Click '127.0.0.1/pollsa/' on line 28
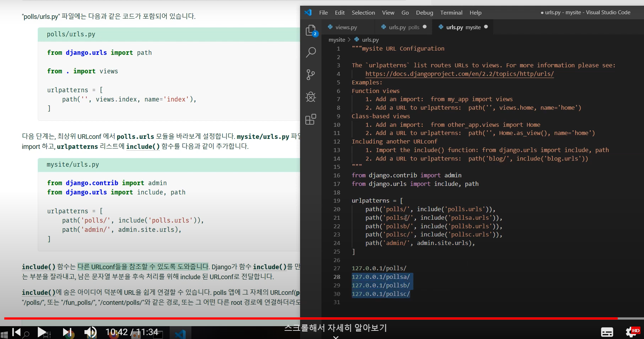 [x=381, y=277]
